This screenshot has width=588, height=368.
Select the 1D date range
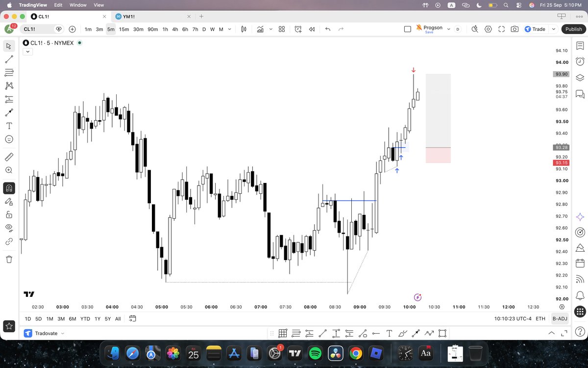click(28, 319)
